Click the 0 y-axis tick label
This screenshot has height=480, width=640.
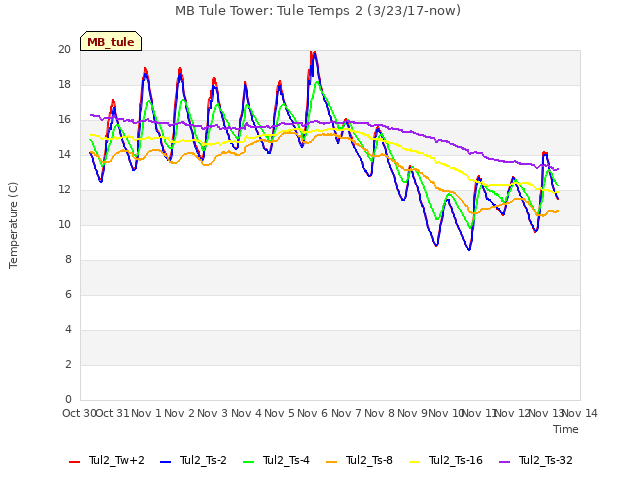[68, 400]
